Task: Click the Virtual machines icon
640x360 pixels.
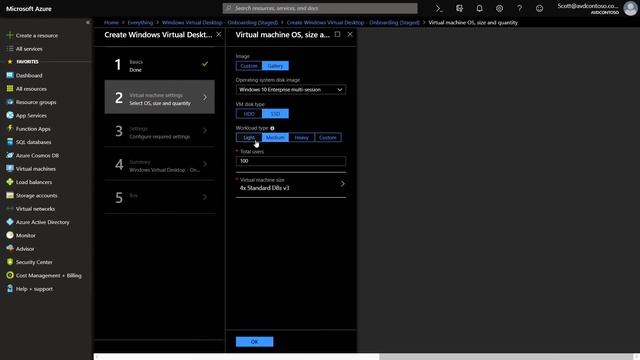Action: [x=10, y=169]
